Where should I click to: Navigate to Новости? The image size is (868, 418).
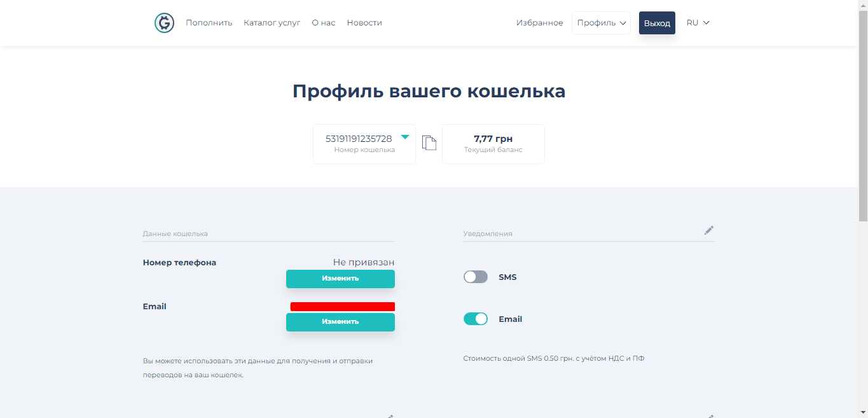(x=364, y=23)
